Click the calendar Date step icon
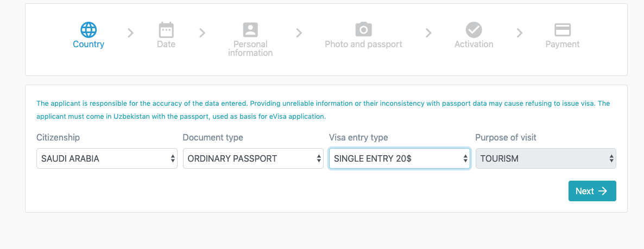Viewport: 644px width, 249px height. tap(166, 29)
